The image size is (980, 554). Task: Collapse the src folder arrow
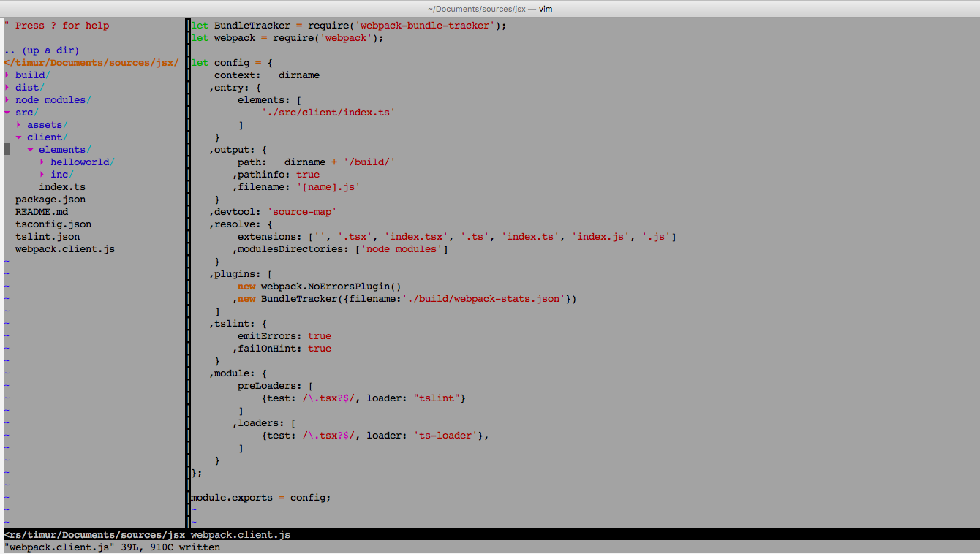[7, 113]
